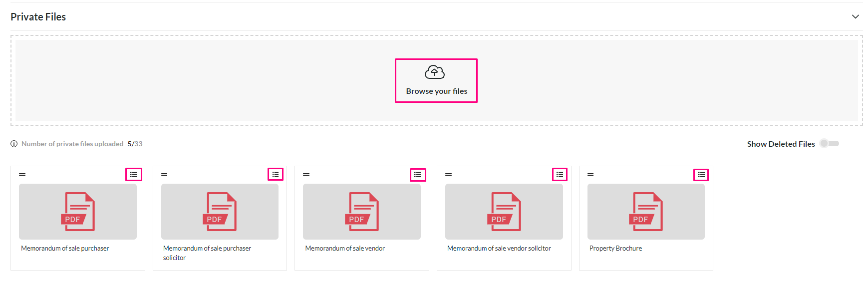Image resolution: width=868 pixels, height=297 pixels.
Task: Click drag handle on Memorandum of sale vendor solicitor card
Action: pos(448,174)
